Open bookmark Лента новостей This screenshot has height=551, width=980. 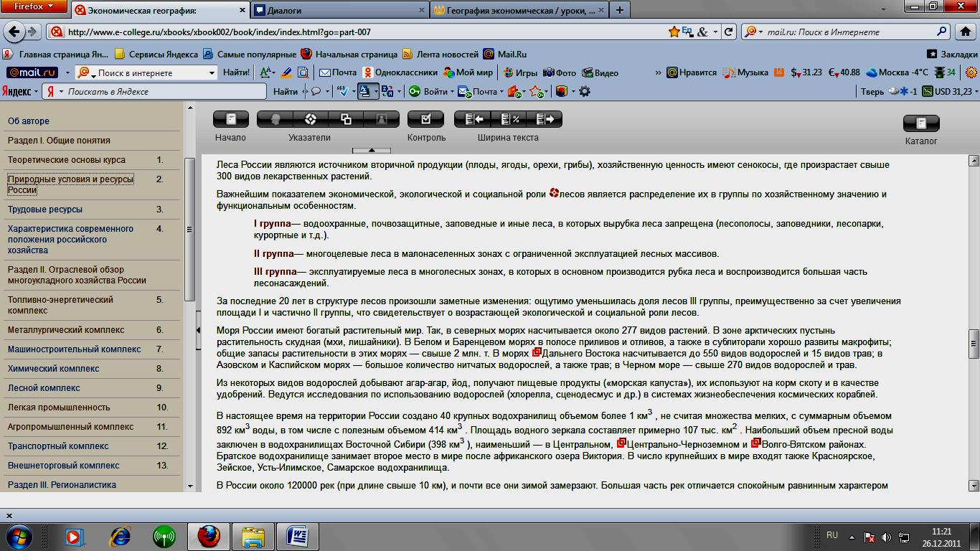tap(440, 54)
